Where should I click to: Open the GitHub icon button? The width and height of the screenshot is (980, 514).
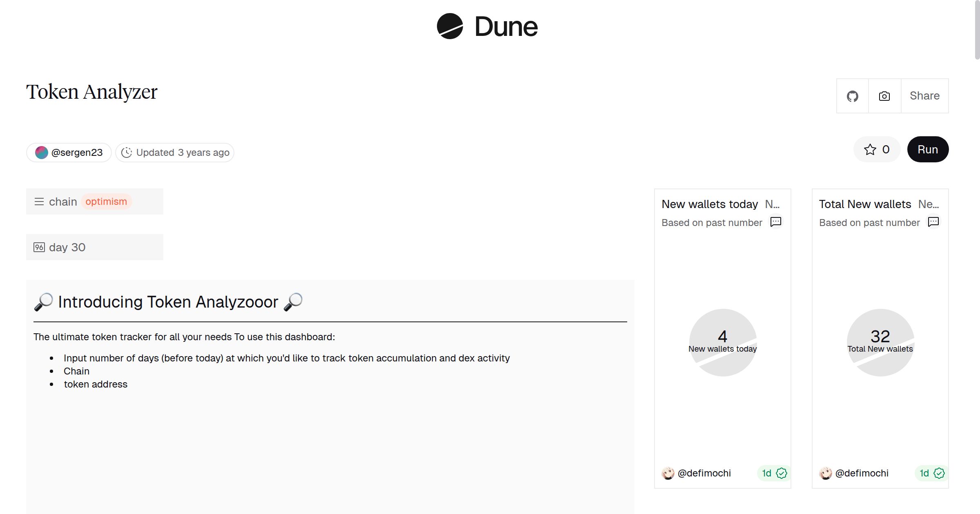852,96
